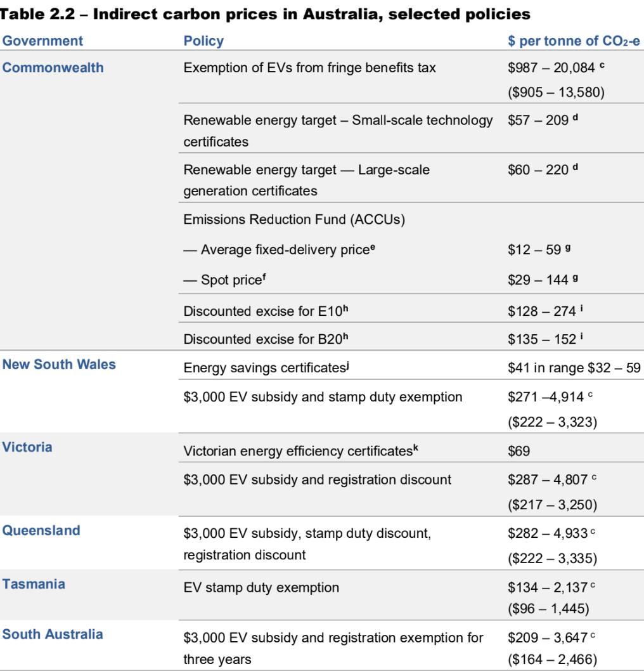Image resolution: width=644 pixels, height=671 pixels.
Task: Click the Table 2.2 title text
Action: click(266, 13)
